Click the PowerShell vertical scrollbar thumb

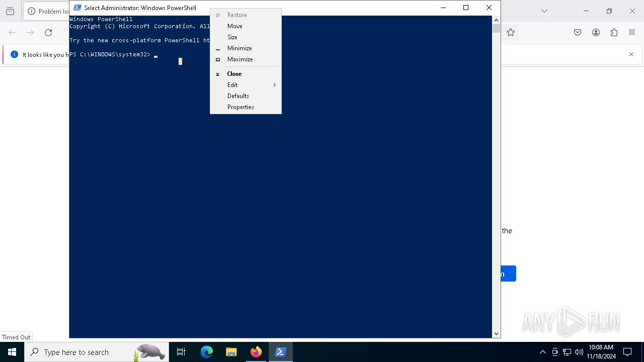[x=496, y=29]
